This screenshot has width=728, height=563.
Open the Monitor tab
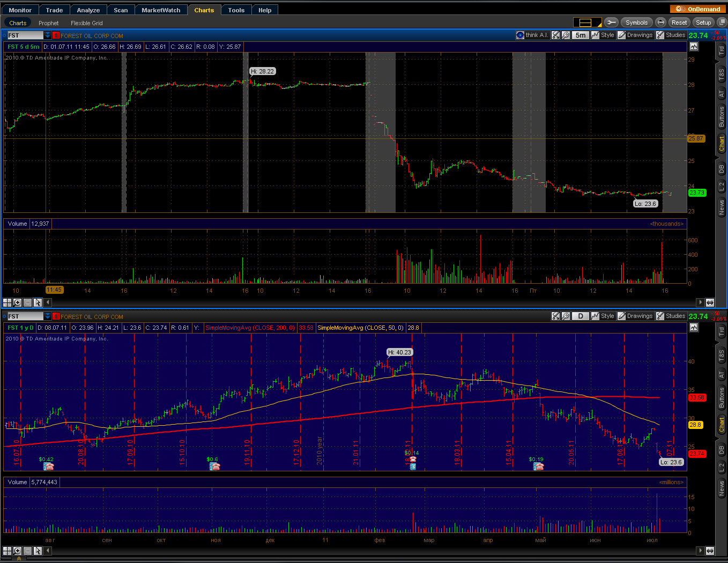point(20,10)
